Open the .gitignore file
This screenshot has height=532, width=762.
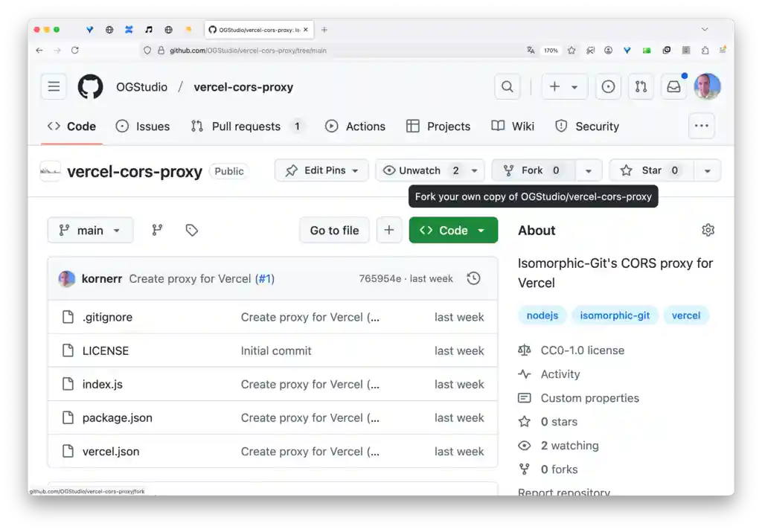pos(107,317)
